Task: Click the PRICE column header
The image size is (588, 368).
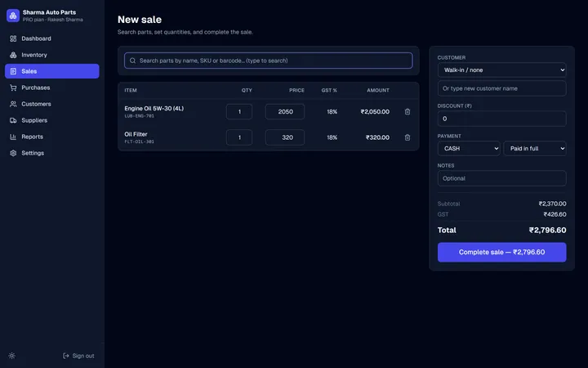Action: click(296, 91)
